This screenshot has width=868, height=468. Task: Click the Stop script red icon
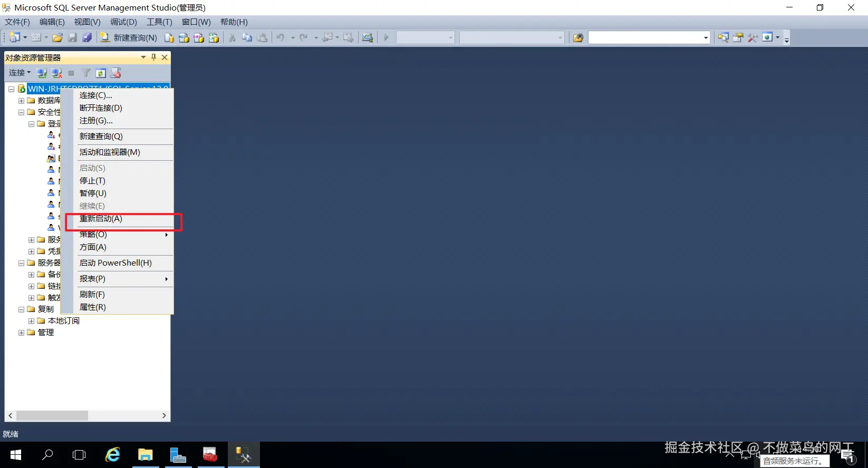click(115, 73)
